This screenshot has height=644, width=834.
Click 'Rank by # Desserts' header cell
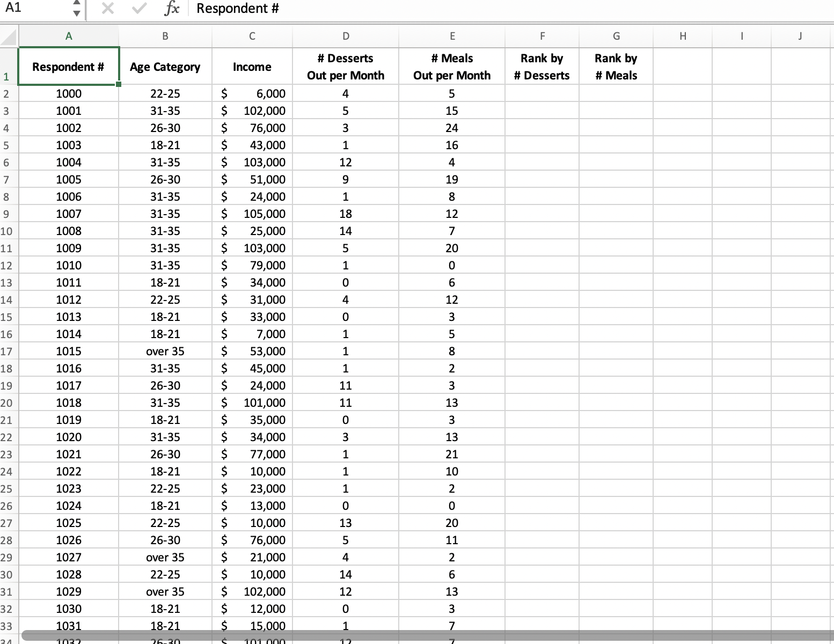point(542,67)
